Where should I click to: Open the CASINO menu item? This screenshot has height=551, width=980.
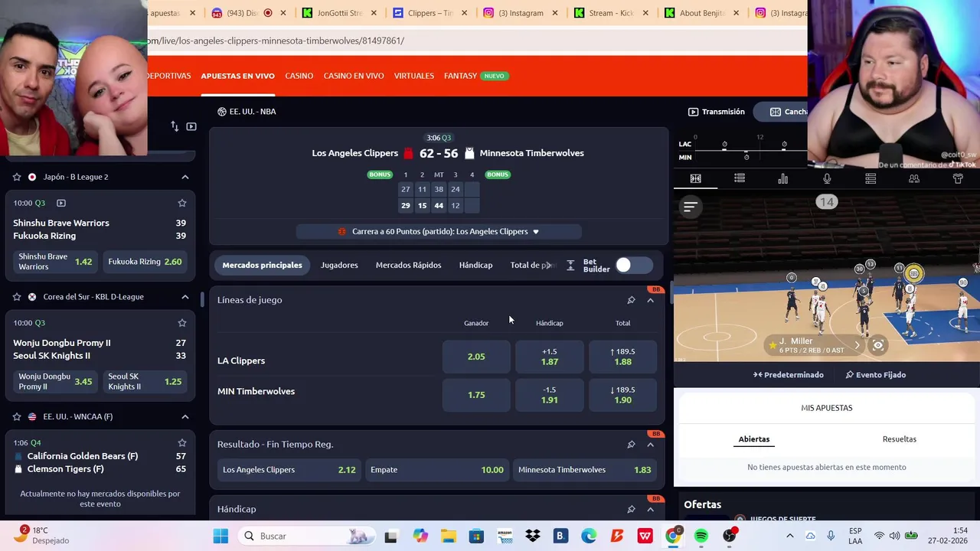point(299,76)
